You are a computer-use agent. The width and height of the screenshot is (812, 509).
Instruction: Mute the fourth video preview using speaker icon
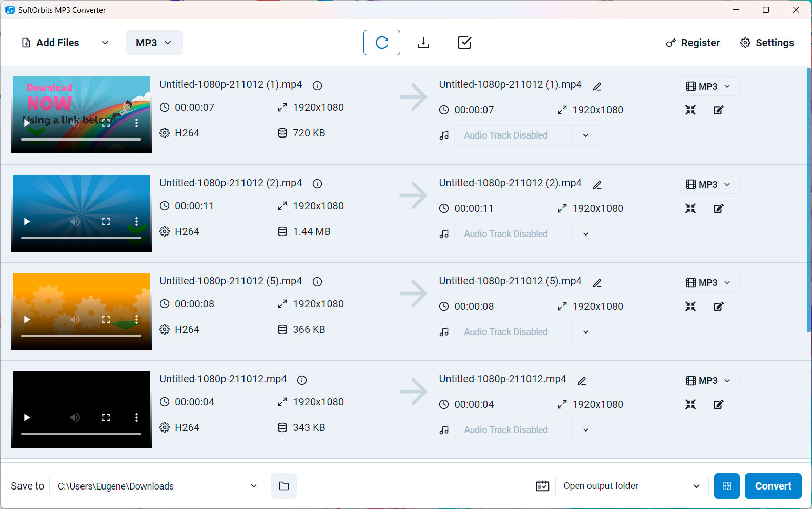pyautogui.click(x=75, y=418)
